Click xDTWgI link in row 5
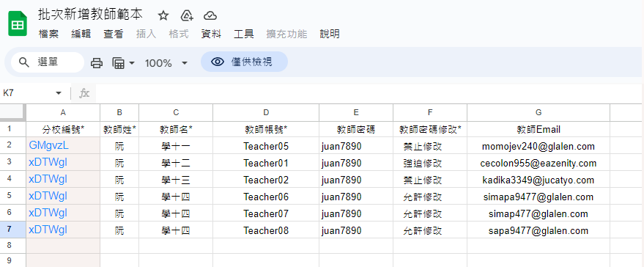This screenshot has height=267, width=644. (48, 197)
